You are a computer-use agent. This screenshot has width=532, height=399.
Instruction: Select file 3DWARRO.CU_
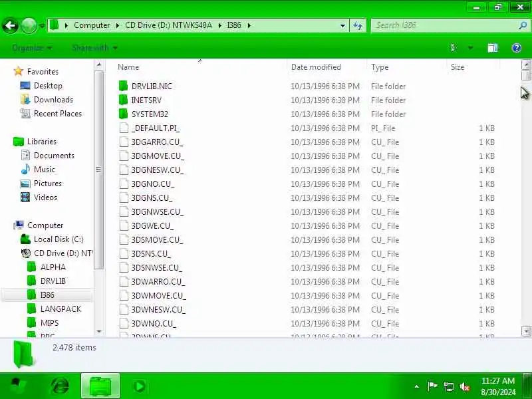coord(158,281)
